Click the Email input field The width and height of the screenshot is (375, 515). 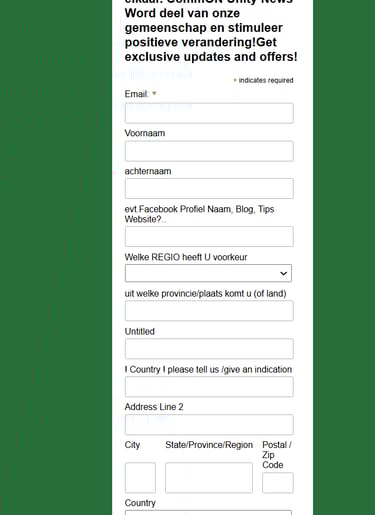point(209,113)
